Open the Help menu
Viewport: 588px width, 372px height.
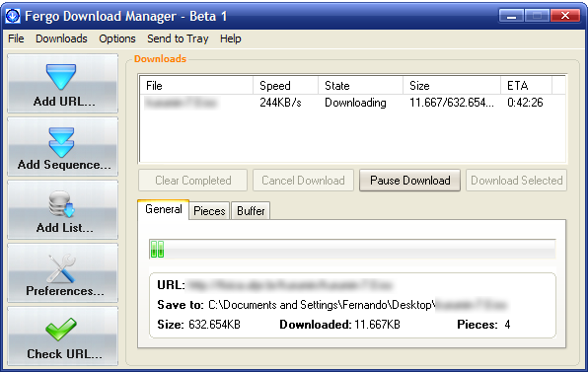pos(231,38)
